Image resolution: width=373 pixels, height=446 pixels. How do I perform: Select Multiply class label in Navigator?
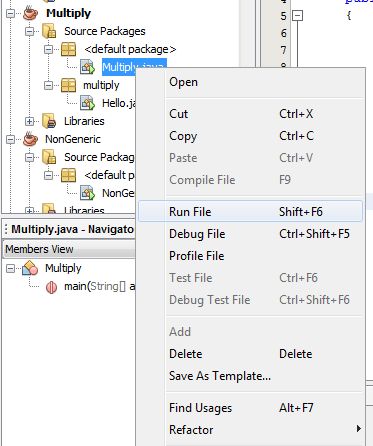pos(63,268)
